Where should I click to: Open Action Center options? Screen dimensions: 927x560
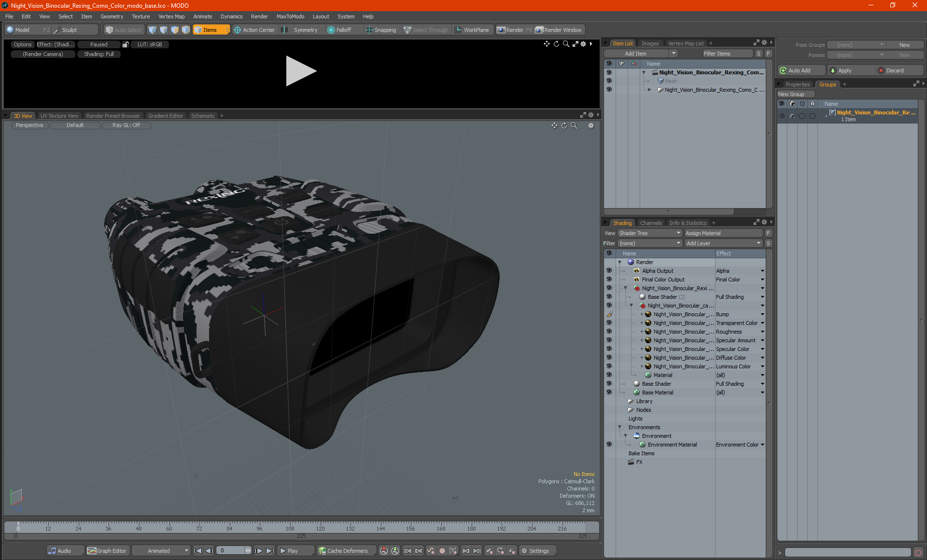[x=254, y=30]
